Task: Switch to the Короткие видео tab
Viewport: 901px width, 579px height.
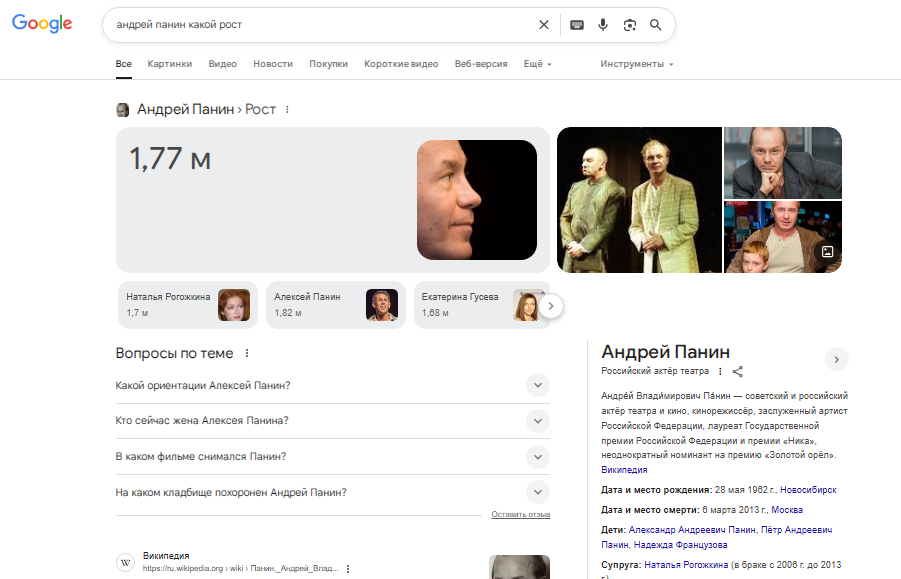Action: [401, 64]
